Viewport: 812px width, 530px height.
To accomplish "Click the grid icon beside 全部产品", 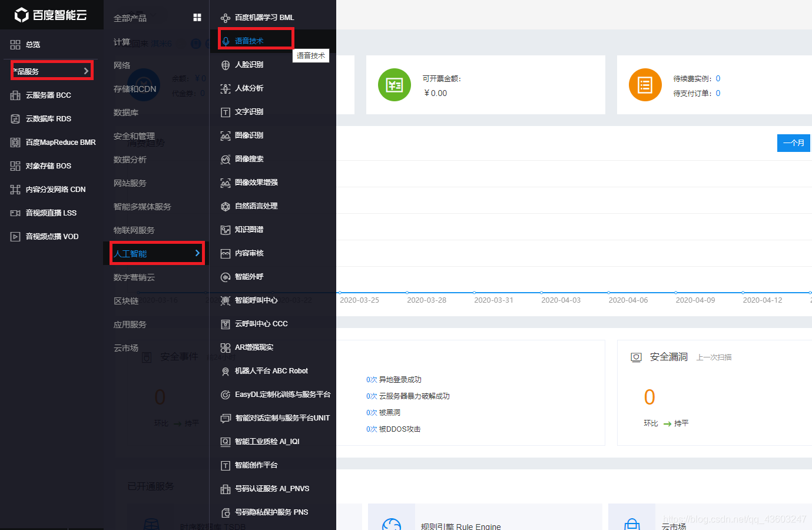I will coord(197,18).
